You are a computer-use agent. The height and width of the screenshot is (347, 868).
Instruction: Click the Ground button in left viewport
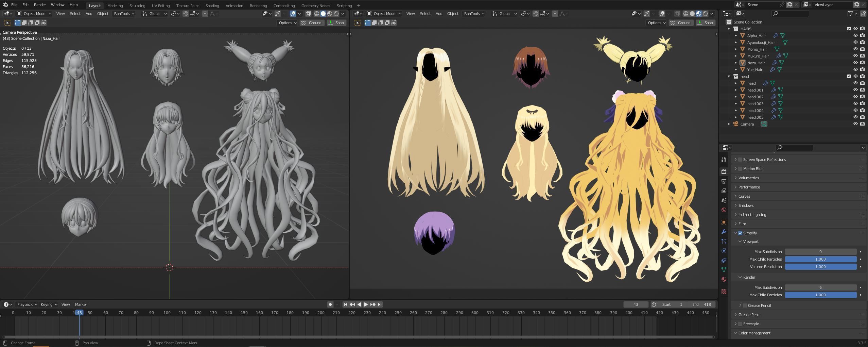click(x=311, y=23)
